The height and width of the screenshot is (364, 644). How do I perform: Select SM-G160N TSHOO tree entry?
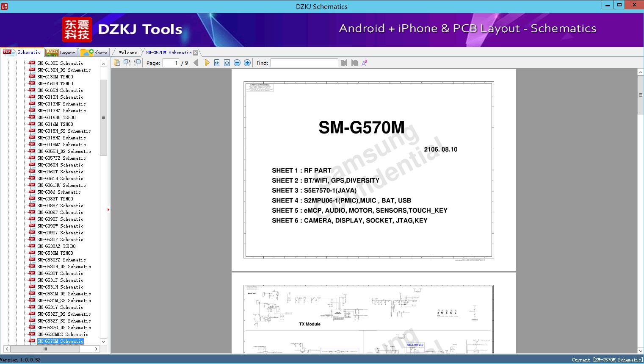[x=55, y=83]
